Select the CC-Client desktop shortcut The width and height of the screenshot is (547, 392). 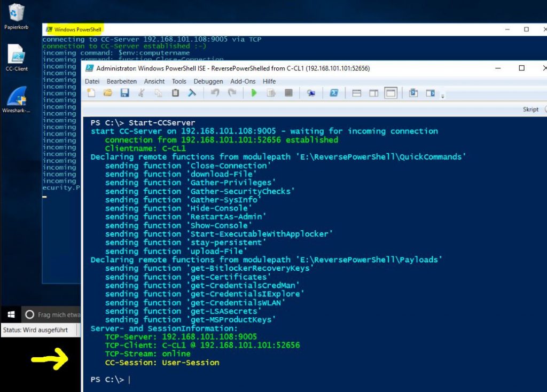pyautogui.click(x=17, y=58)
